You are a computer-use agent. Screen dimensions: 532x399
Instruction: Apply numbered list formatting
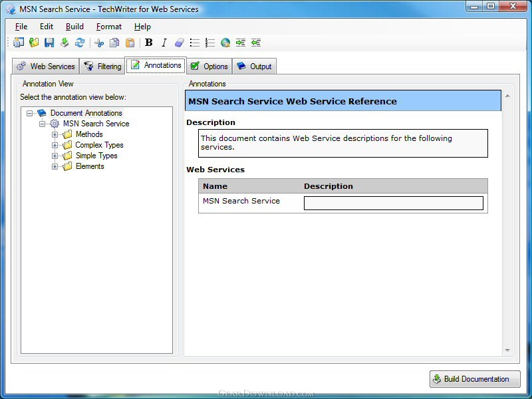click(210, 43)
